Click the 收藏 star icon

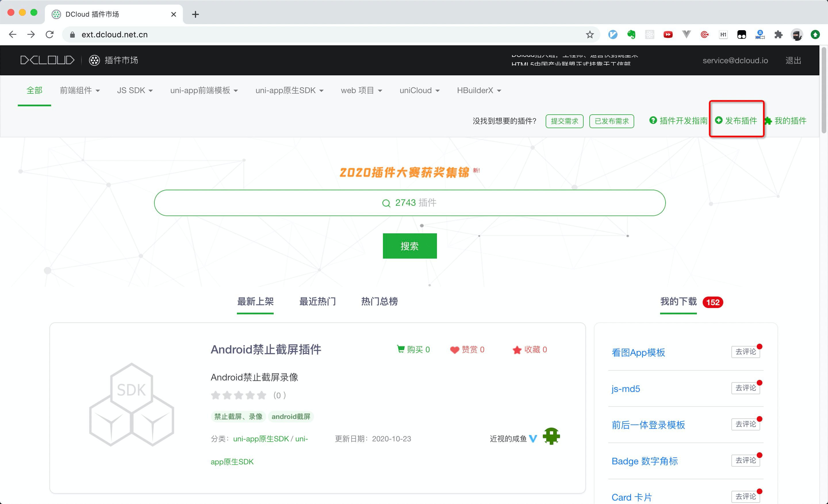coord(517,350)
